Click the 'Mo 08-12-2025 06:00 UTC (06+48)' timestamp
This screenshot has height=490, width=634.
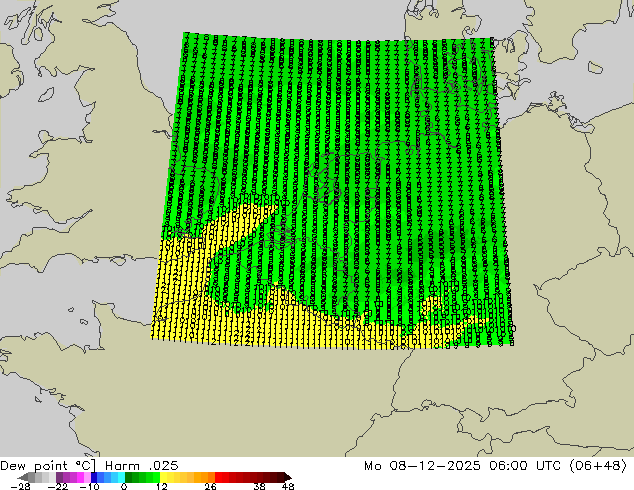(496, 466)
